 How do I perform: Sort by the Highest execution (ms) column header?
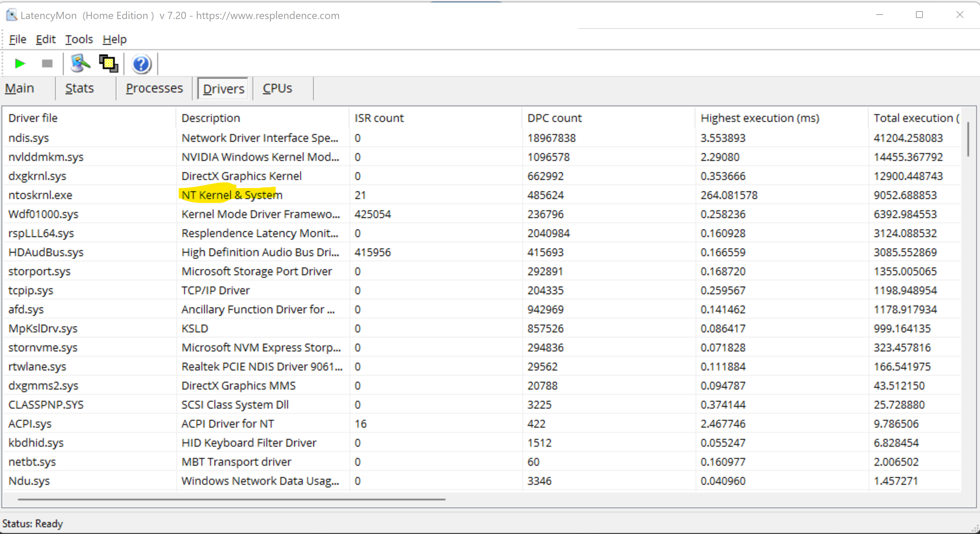click(782, 118)
